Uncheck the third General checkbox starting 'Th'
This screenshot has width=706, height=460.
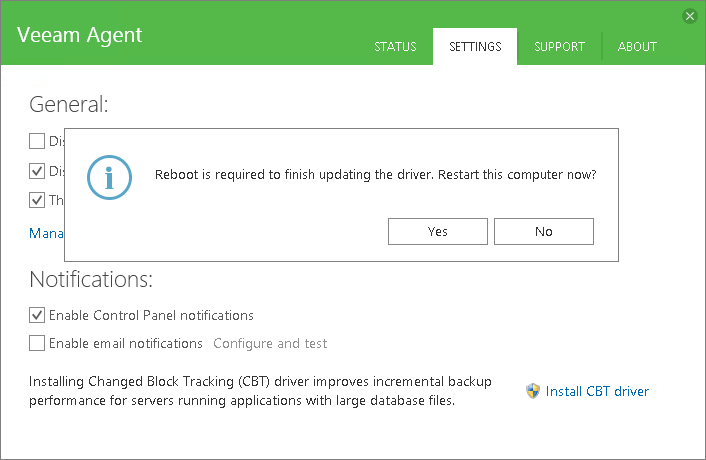point(37,200)
